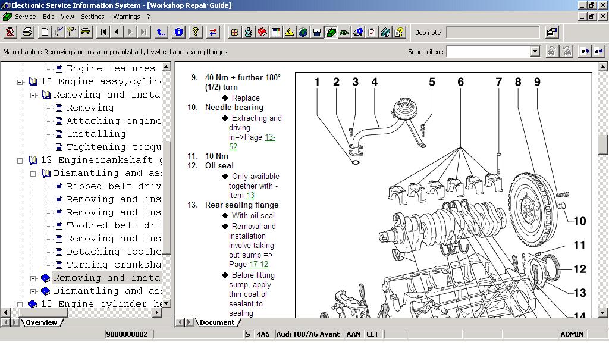Click the printer icon in the toolbar
Viewport: 609px width, 364px height.
coord(27,32)
